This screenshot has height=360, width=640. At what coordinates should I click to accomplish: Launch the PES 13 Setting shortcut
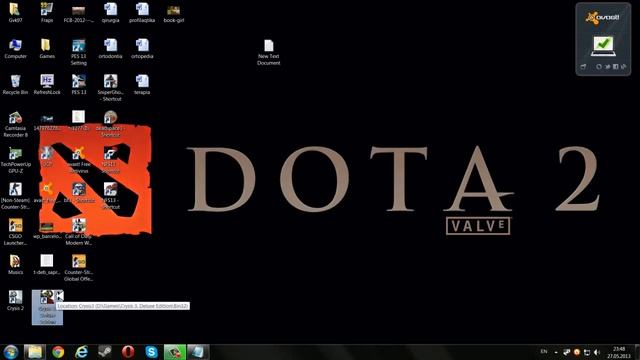78,52
